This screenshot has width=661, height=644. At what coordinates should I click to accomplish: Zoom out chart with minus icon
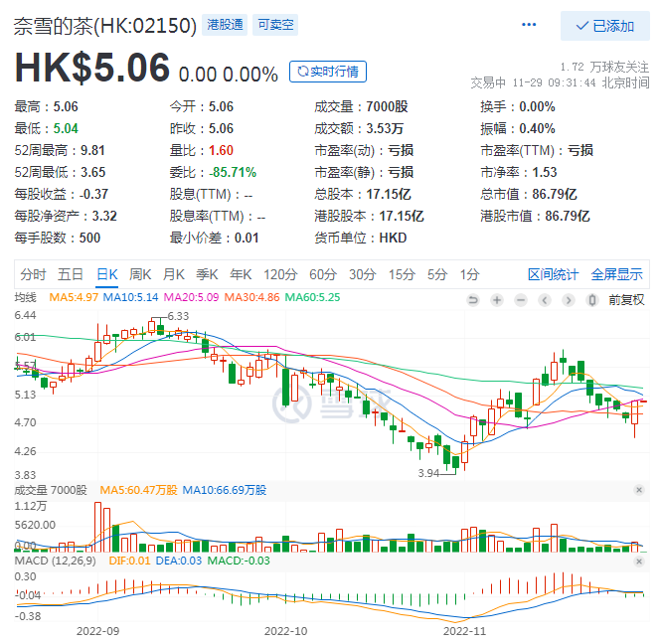(x=521, y=300)
